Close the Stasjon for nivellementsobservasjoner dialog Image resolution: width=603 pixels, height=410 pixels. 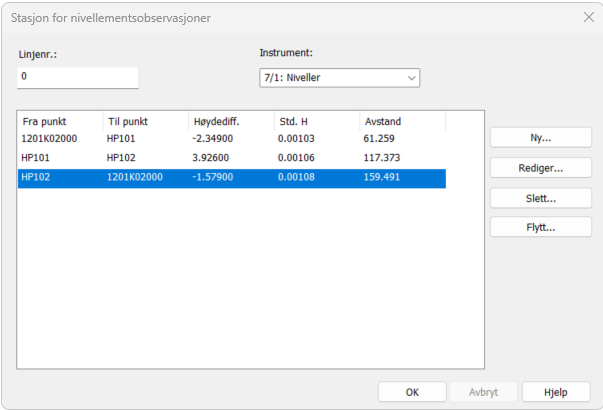(x=587, y=17)
